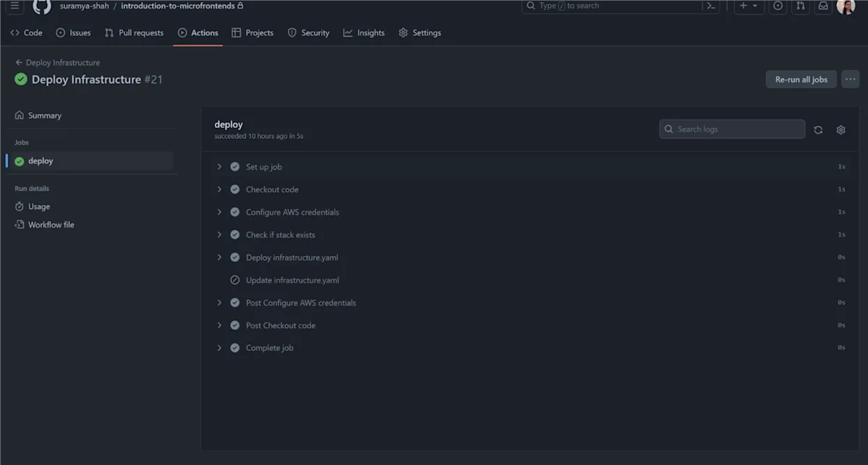
Task: Switch to the Code tab
Action: 26,33
